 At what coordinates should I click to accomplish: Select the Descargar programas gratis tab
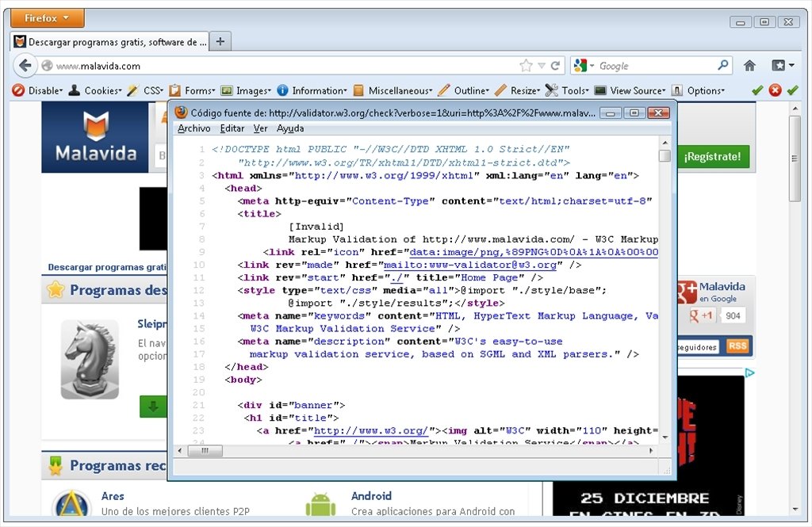coord(110,42)
